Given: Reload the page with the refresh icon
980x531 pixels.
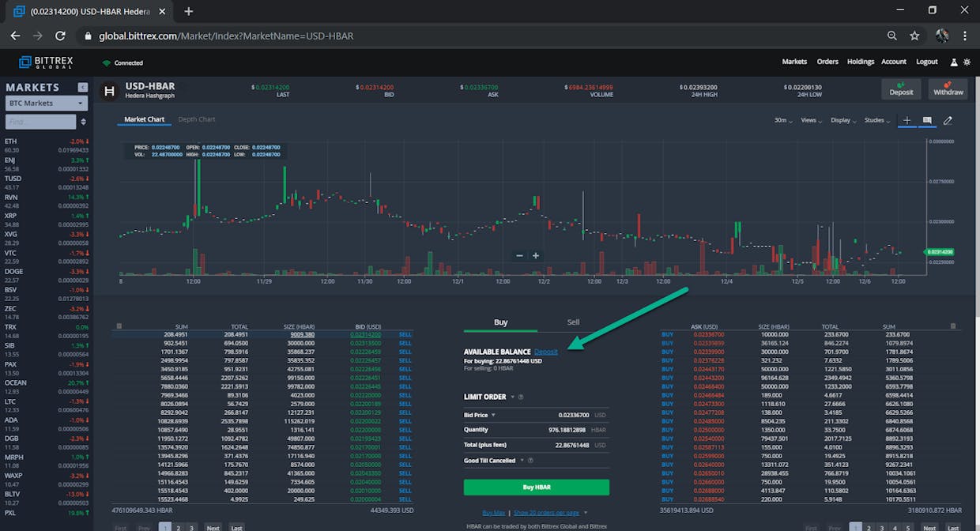Looking at the screenshot, I should (60, 36).
